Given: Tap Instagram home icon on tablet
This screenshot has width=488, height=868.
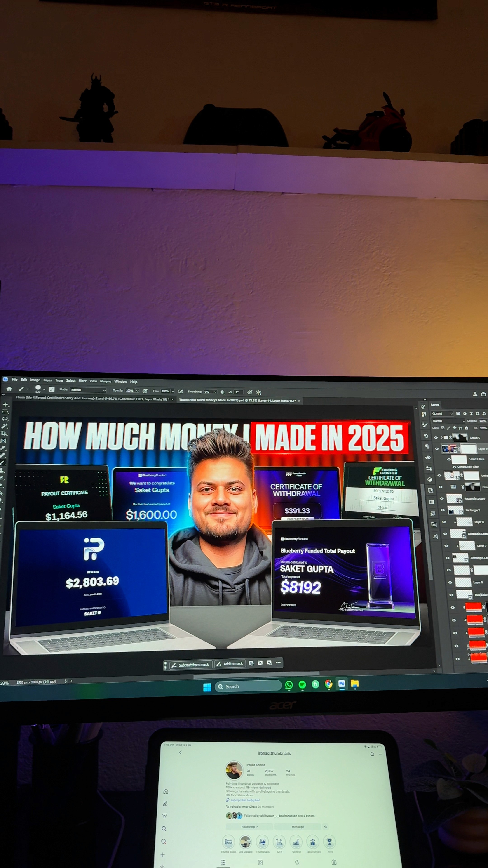Looking at the screenshot, I should tap(166, 792).
